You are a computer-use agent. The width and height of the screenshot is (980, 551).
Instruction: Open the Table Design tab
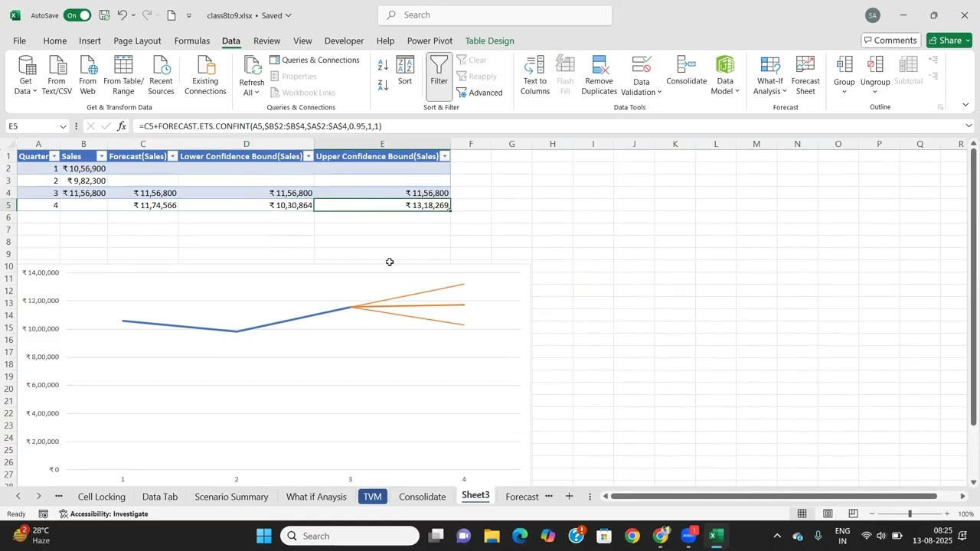coord(489,41)
